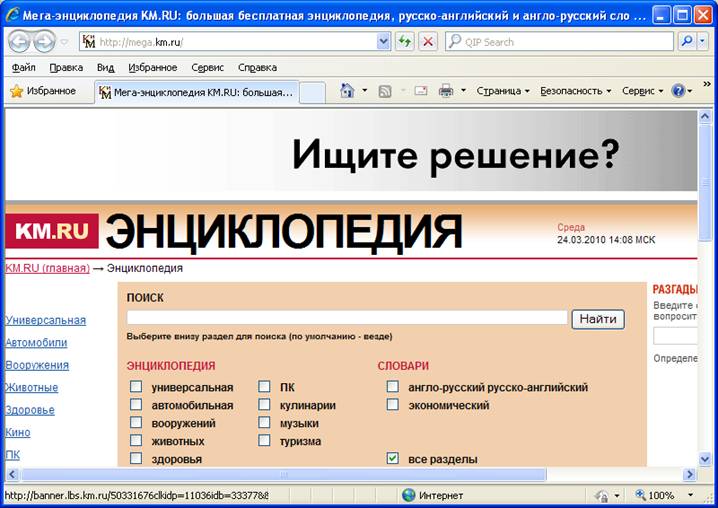718x508 pixels.
Task: Open the Вооружения sidebar link
Action: pos(37,365)
